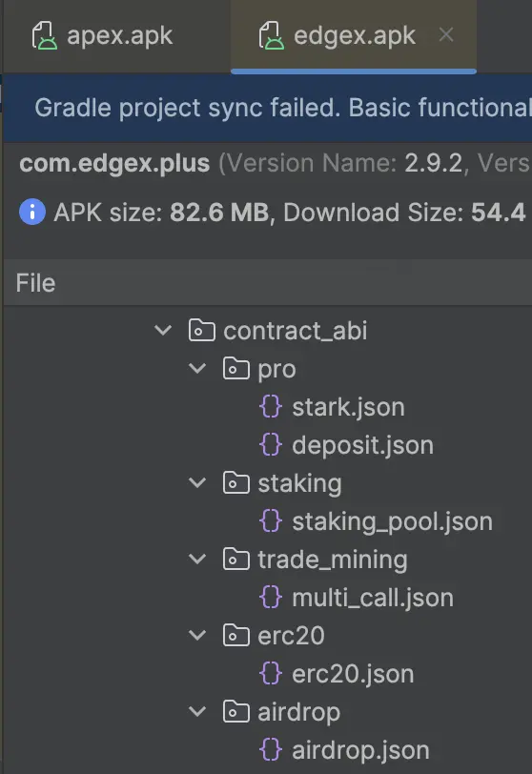Click the blue APK size info icon
The width and height of the screenshot is (532, 774).
[x=32, y=213]
